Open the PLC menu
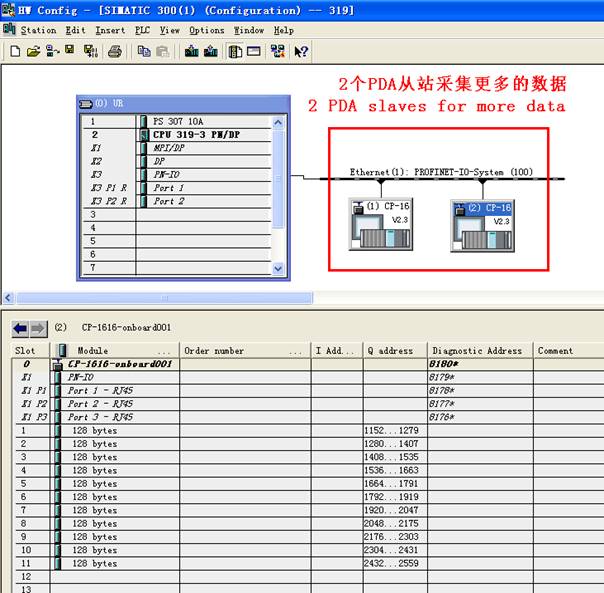Viewport: 604px width, 593px height. (142, 30)
